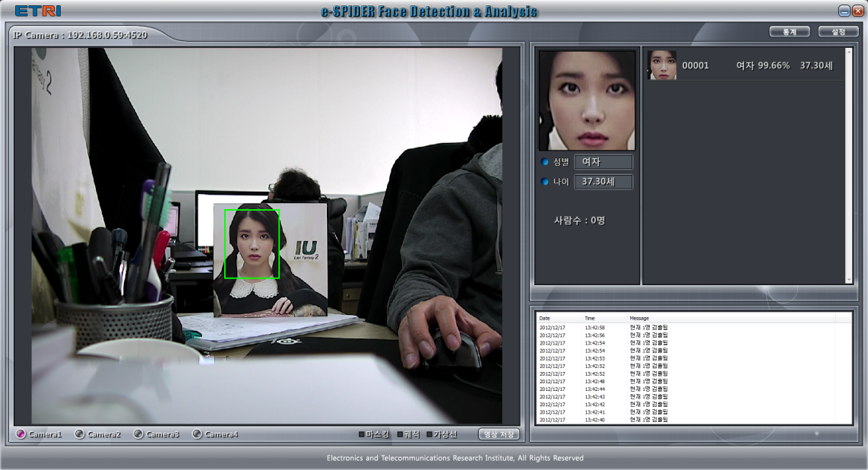Click the small face thumbnail for entry 00001

click(x=661, y=65)
